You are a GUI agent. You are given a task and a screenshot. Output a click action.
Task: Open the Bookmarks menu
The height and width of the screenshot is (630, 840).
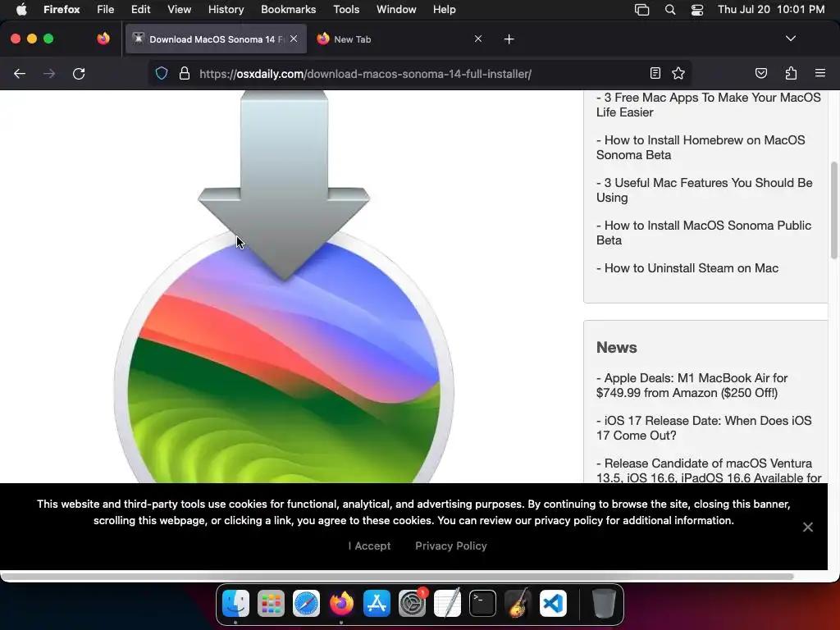pos(288,9)
